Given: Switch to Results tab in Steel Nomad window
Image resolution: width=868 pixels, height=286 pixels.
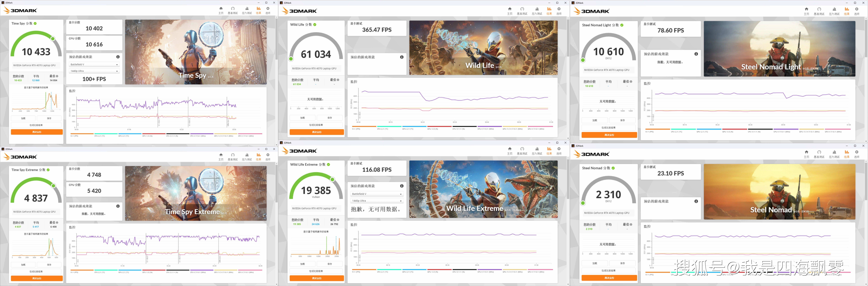Looking at the screenshot, I should point(847,154).
